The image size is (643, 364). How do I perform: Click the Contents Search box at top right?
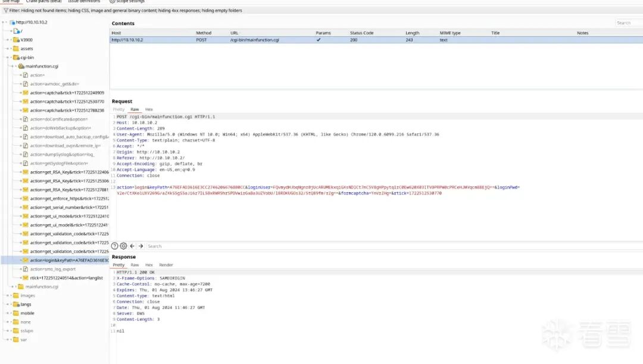pyautogui.click(x=629, y=23)
